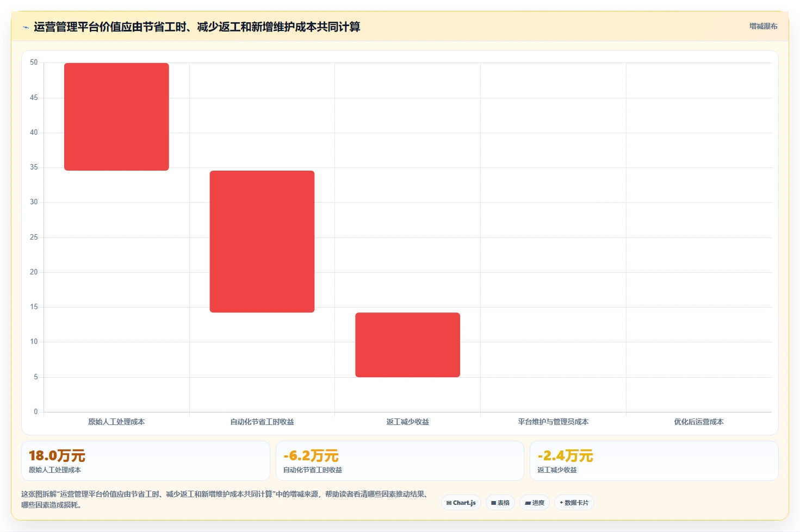Click the red bar for 自动化节省工时收益
This screenshot has height=532, width=800.
click(262, 241)
